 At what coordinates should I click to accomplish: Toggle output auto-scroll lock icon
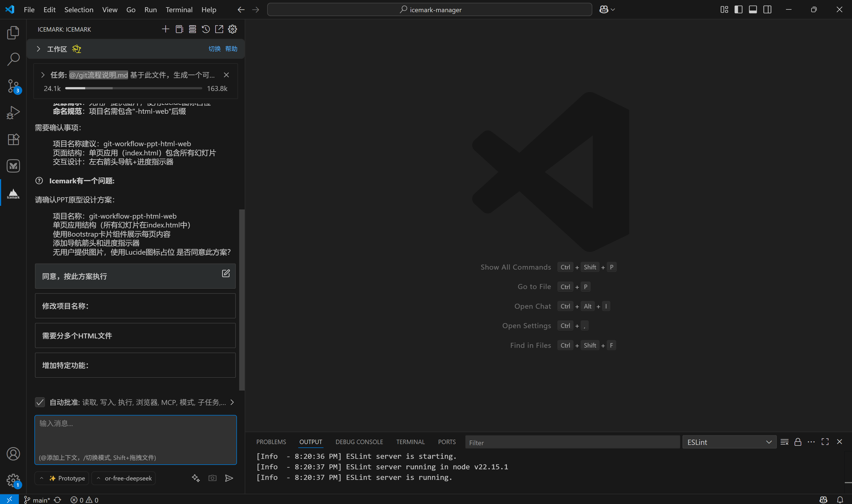point(798,442)
